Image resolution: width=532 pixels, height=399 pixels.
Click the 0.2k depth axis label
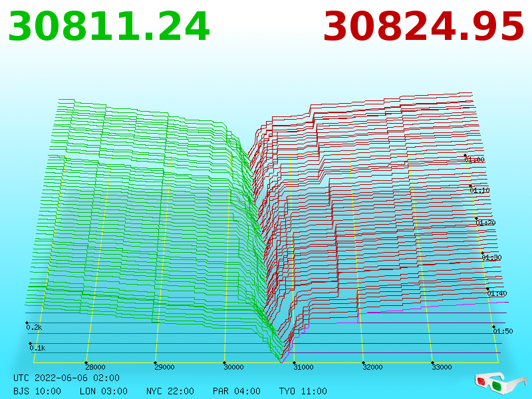(x=35, y=327)
